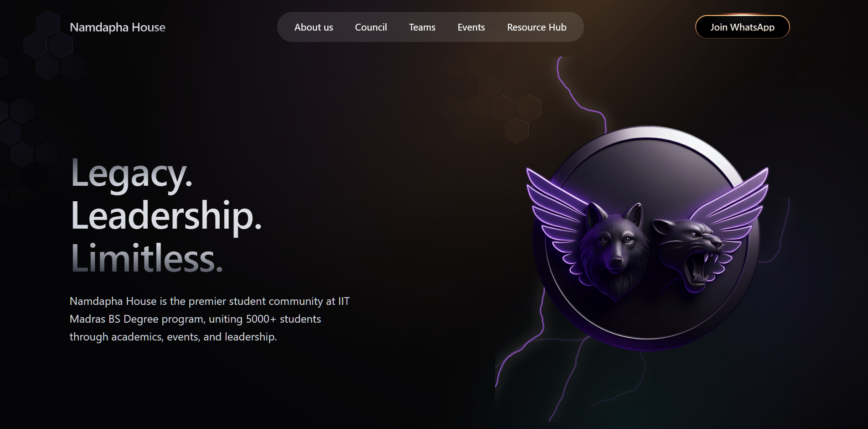Click the Namdapha House logo text
The height and width of the screenshot is (429, 868).
pyautogui.click(x=118, y=27)
